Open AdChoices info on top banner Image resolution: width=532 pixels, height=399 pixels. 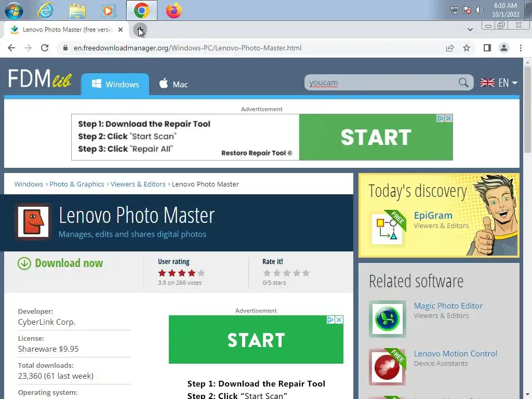pos(441,118)
